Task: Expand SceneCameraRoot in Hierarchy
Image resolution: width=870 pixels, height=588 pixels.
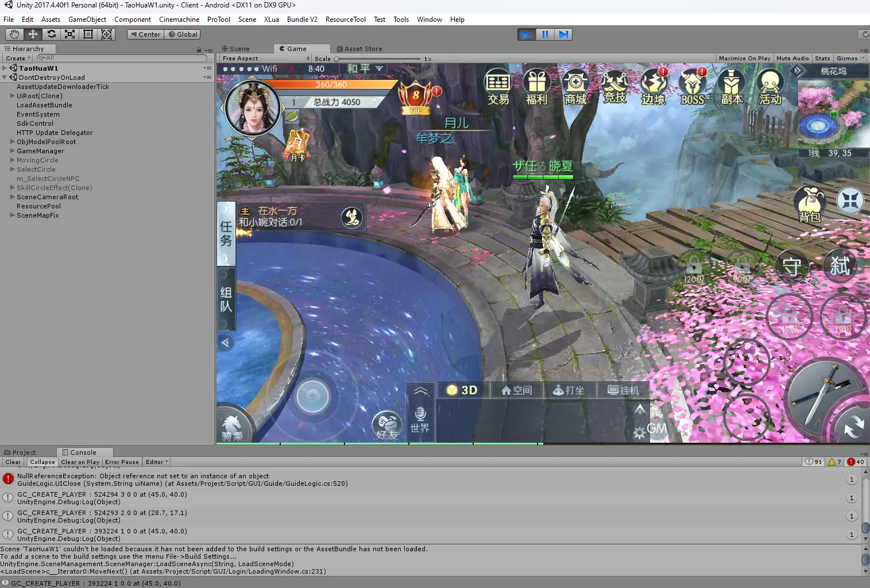Action: point(13,197)
